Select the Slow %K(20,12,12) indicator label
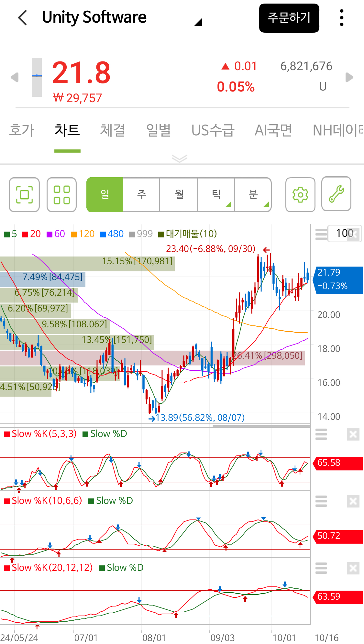The image size is (364, 644). pos(49,568)
